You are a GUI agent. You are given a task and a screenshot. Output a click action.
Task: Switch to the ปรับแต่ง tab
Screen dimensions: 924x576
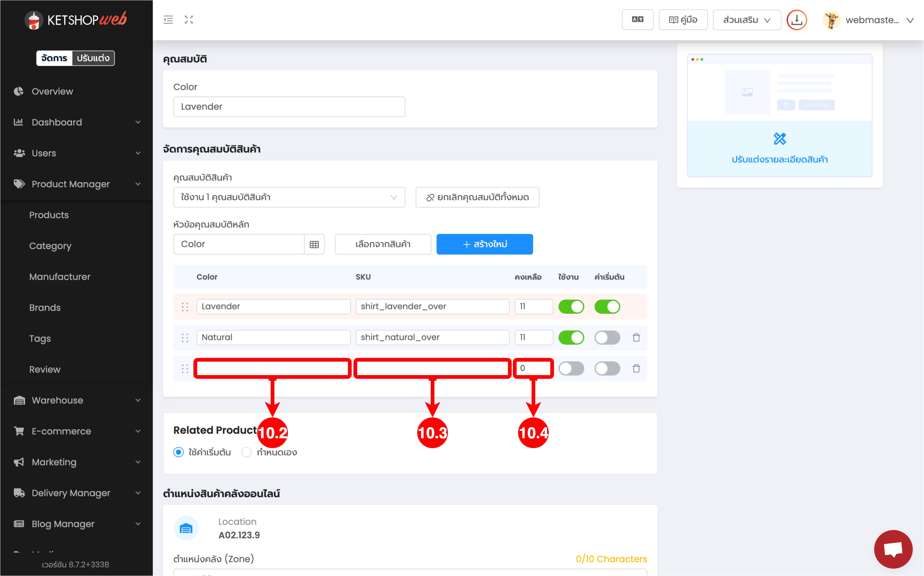[93, 58]
